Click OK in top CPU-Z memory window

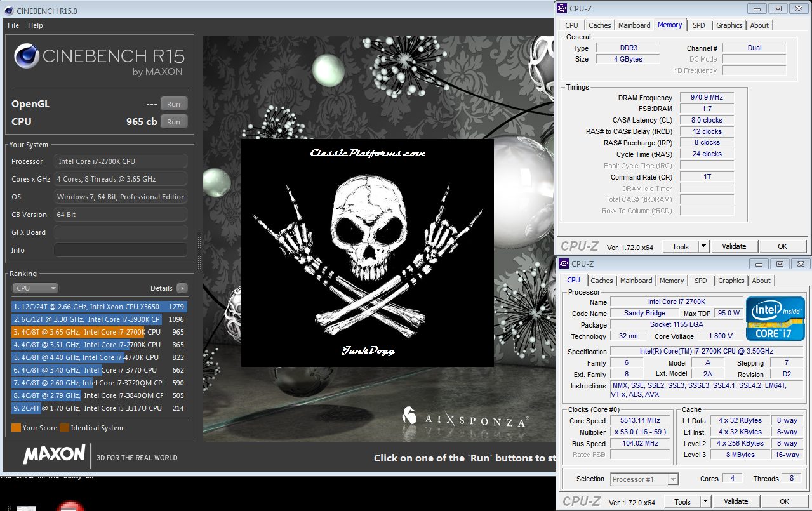click(x=782, y=246)
